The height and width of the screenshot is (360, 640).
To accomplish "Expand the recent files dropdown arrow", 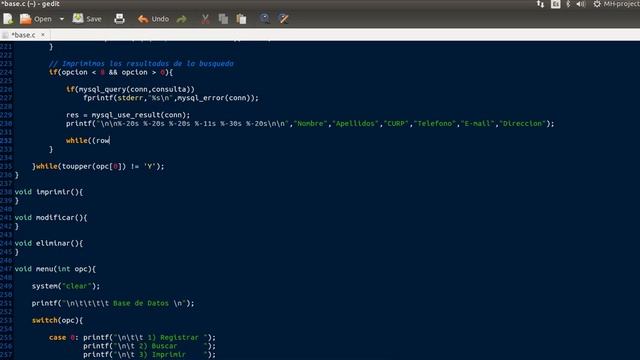I will tap(62, 19).
